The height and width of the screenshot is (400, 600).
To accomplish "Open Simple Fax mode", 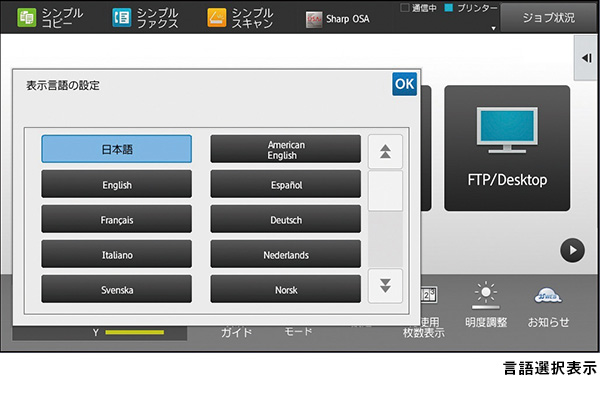I will pos(146,16).
